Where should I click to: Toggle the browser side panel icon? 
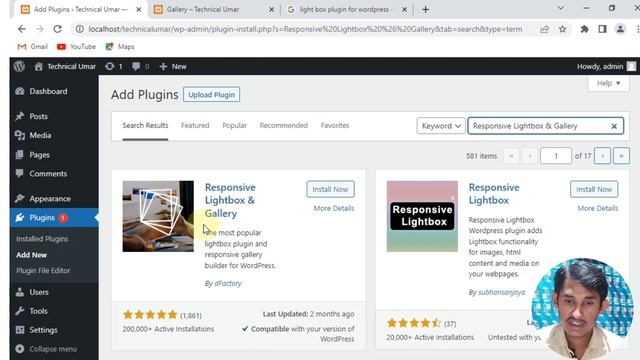[602, 29]
